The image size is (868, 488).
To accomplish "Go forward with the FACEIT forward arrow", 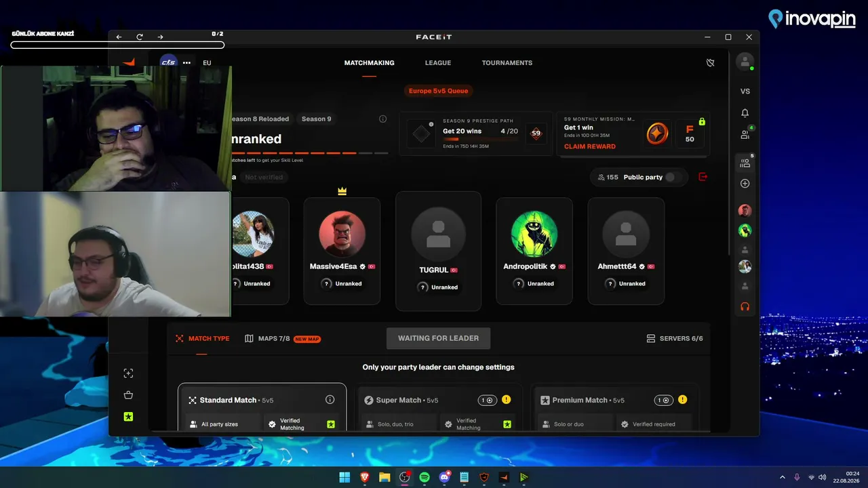I will pos(160,37).
